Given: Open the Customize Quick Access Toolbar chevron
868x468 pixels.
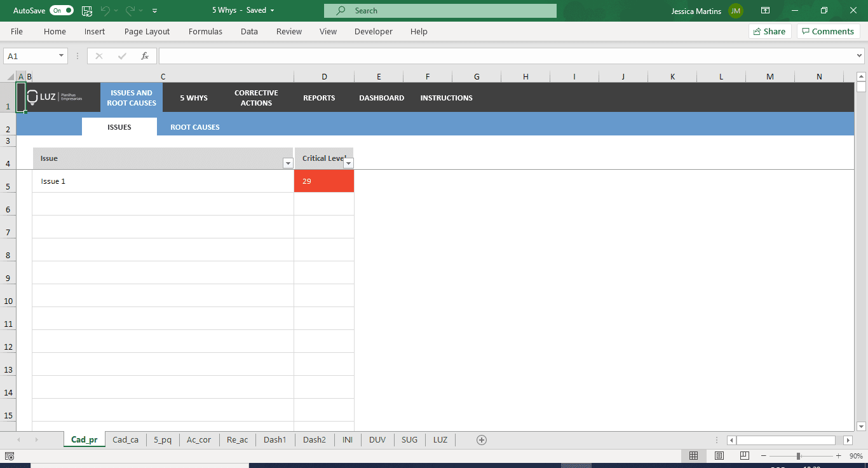Looking at the screenshot, I should [x=154, y=10].
